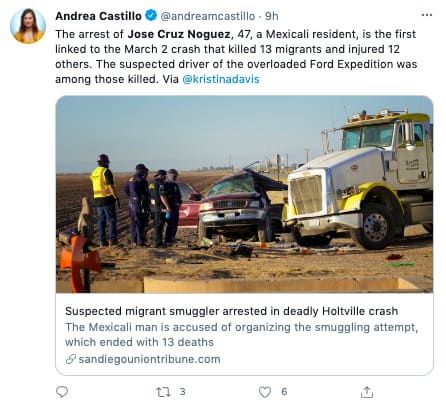Open the share upload icon

366,392
